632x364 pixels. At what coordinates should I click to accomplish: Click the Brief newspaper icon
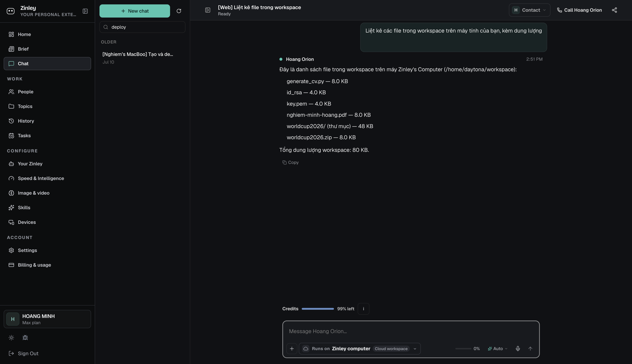[x=11, y=49]
